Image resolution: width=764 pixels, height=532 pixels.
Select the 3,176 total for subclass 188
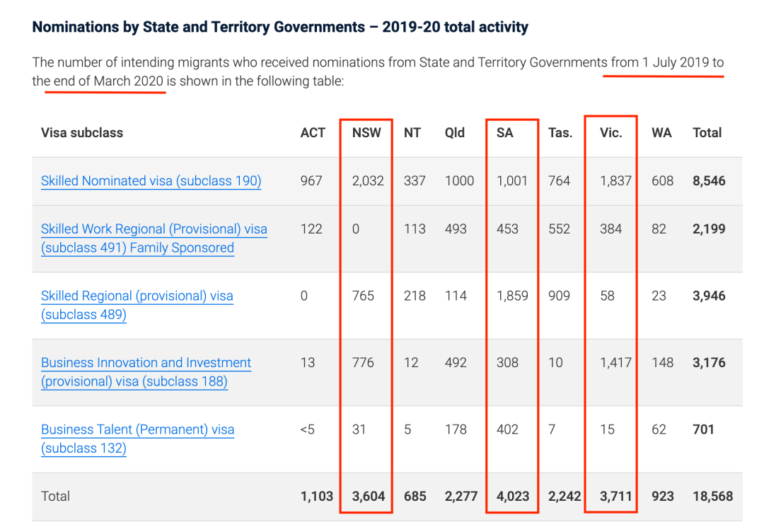point(709,362)
